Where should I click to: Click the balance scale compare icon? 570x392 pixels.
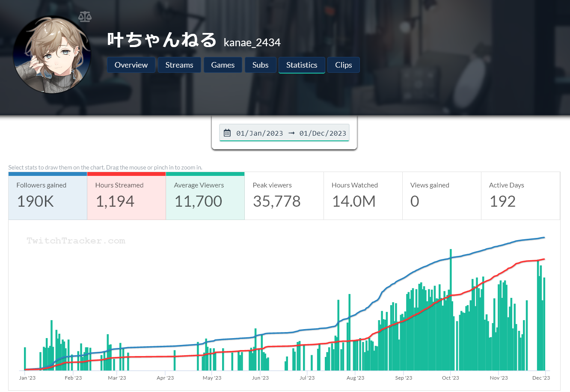(85, 17)
